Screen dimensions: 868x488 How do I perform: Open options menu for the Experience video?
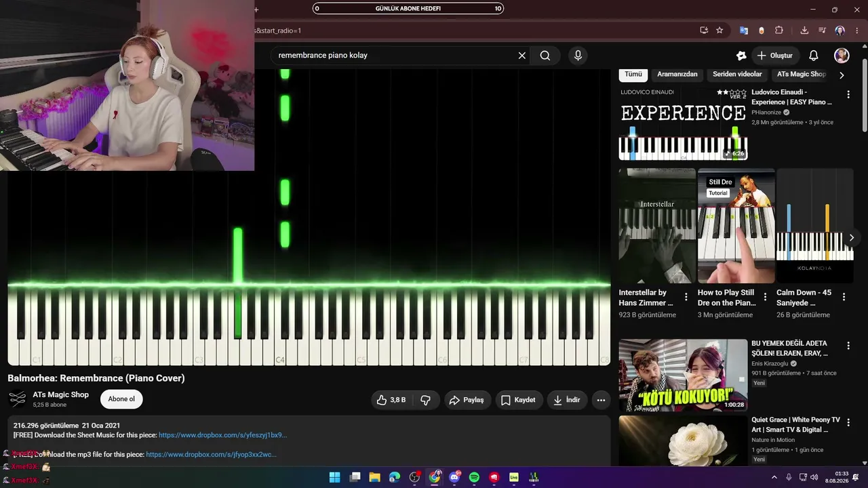[x=848, y=95]
